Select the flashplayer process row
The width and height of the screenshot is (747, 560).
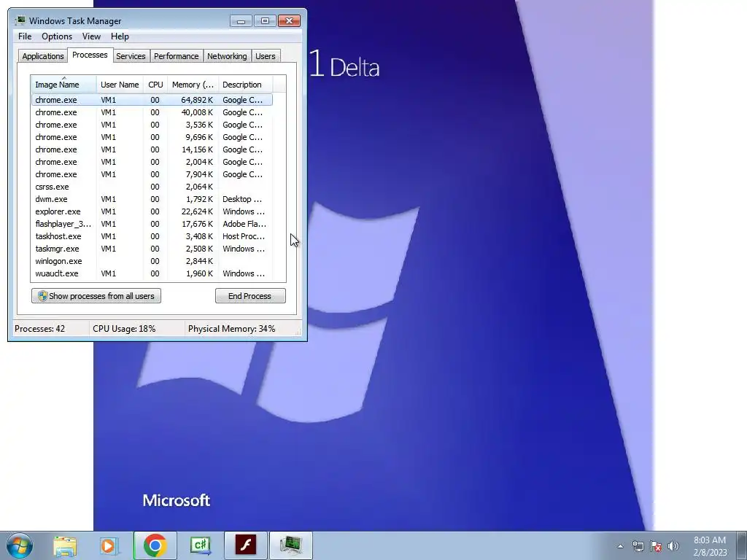tap(152, 224)
